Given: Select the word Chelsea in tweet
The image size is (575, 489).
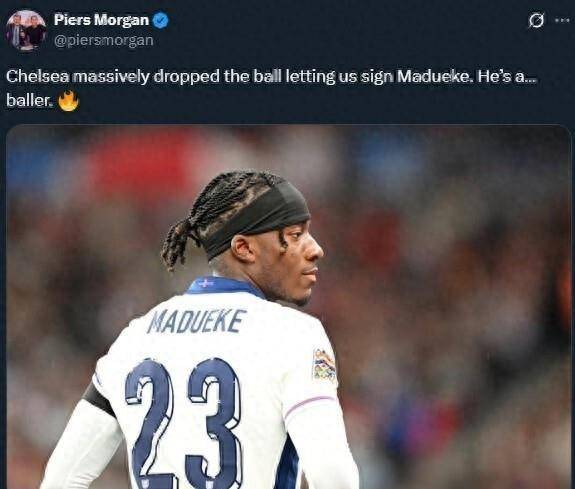Looking at the screenshot, I should click(37, 76).
